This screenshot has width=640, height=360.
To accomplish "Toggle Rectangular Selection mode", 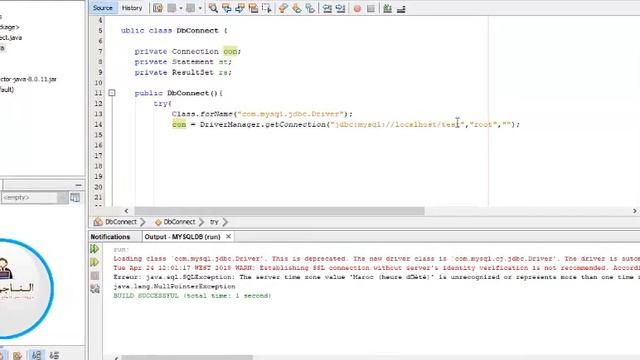I will click(x=267, y=8).
